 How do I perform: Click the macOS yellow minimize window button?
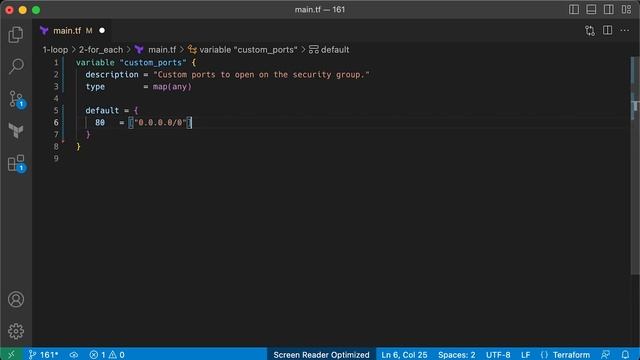(22, 10)
